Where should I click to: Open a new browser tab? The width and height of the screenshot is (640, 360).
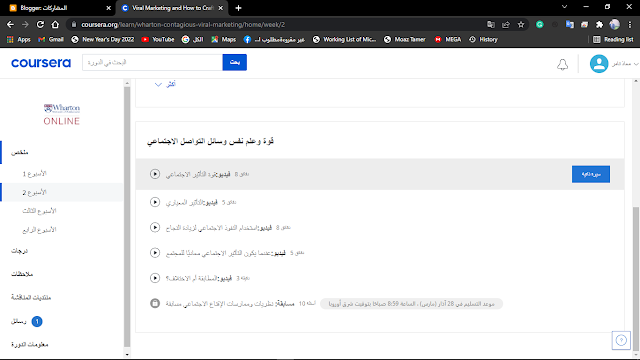pyautogui.click(x=238, y=8)
